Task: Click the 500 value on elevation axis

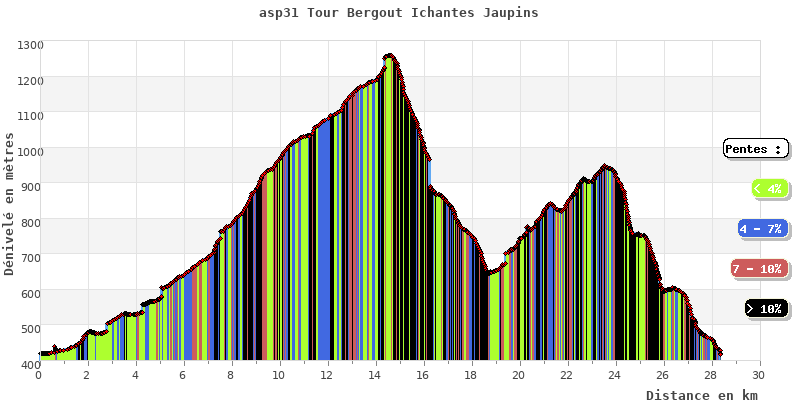Action: pyautogui.click(x=33, y=329)
